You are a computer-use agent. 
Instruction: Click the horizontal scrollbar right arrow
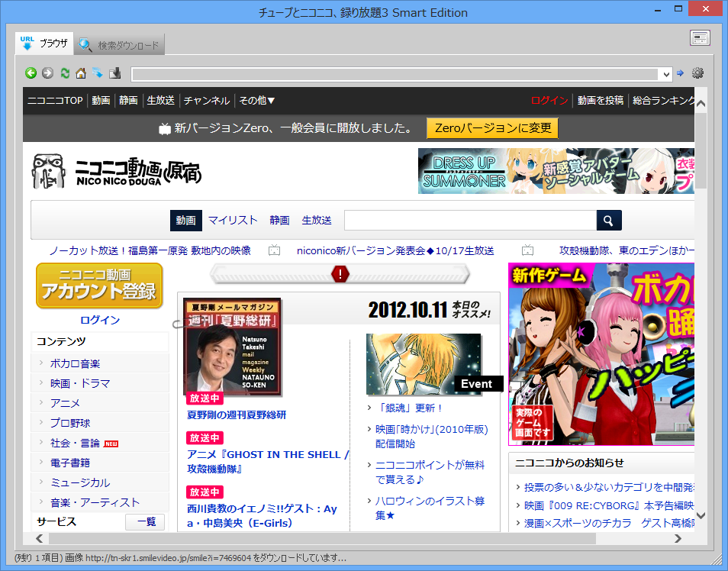coord(678,538)
